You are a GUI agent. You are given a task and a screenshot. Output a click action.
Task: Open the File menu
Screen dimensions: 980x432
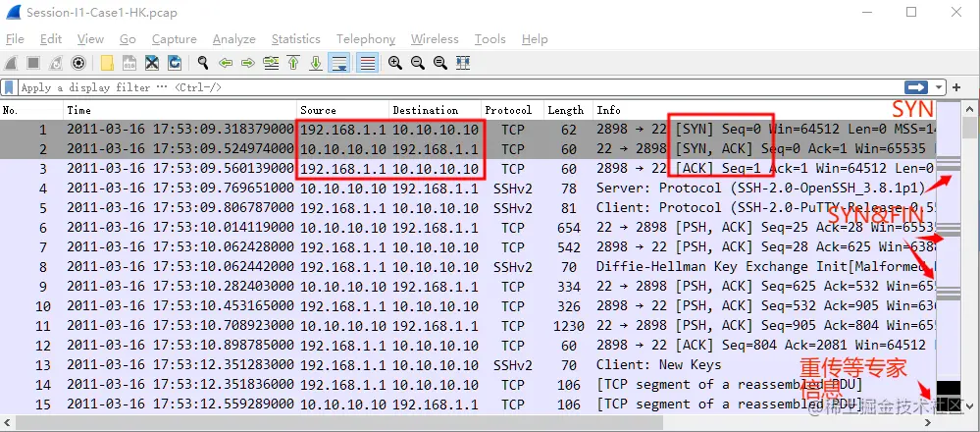tap(15, 39)
